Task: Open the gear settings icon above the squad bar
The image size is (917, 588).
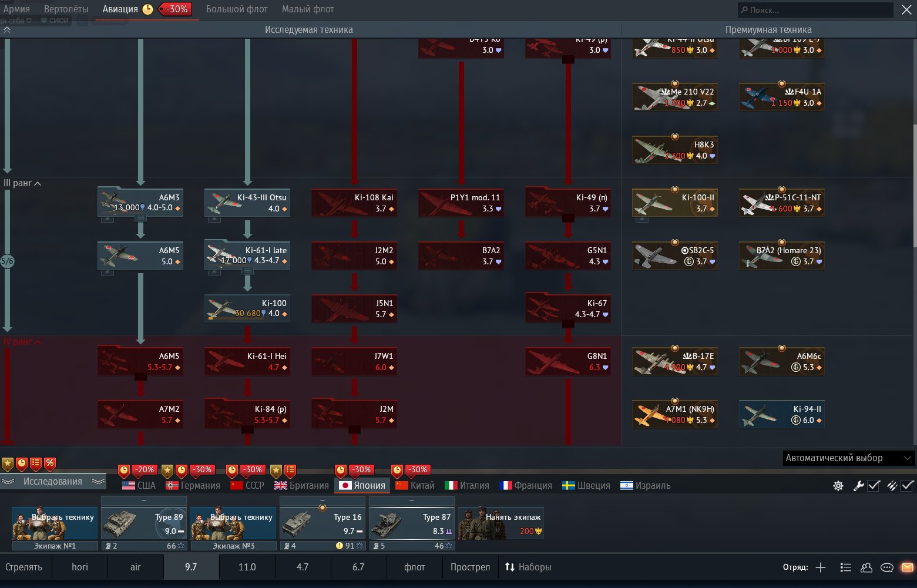Action: pyautogui.click(x=838, y=486)
